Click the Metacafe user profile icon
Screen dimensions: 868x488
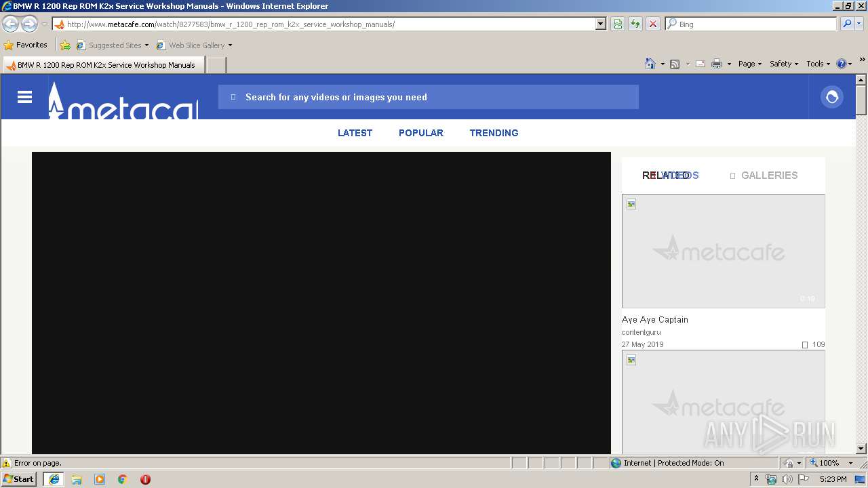click(832, 97)
